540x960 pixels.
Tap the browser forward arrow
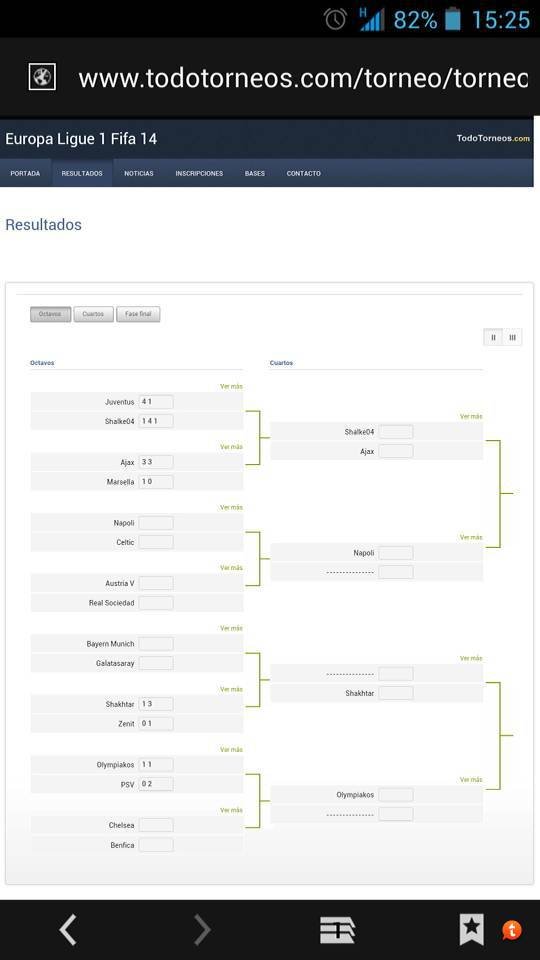point(202,930)
